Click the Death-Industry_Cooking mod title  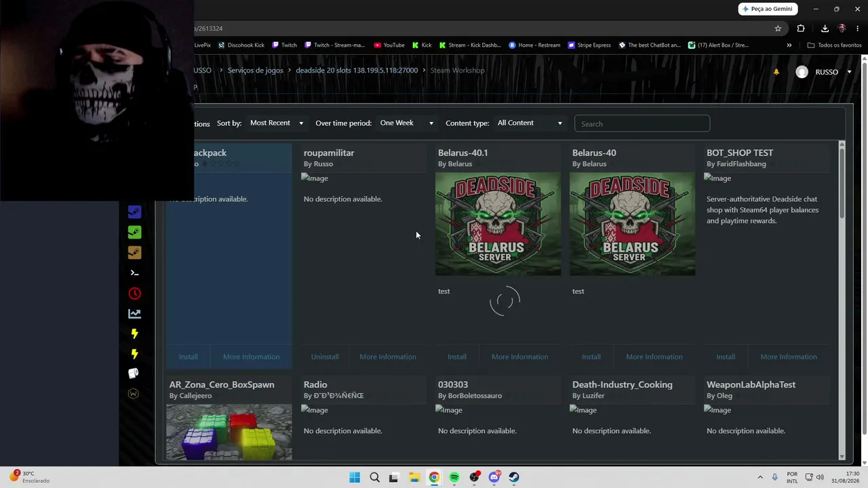[x=623, y=385]
